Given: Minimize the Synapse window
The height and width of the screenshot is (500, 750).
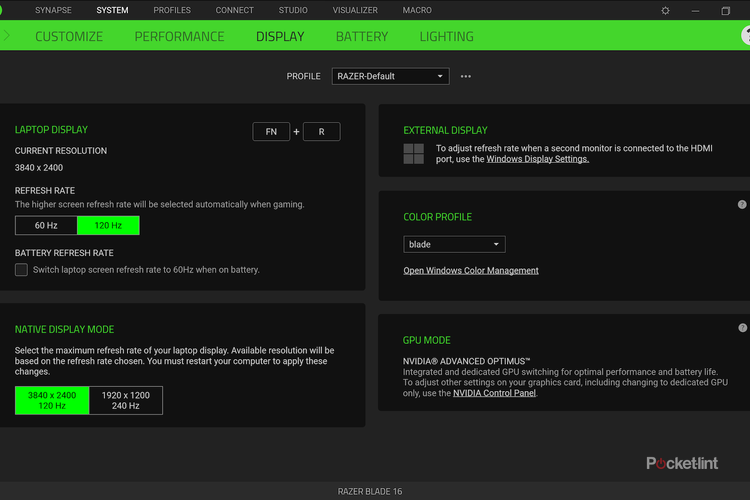Looking at the screenshot, I should point(695,11).
